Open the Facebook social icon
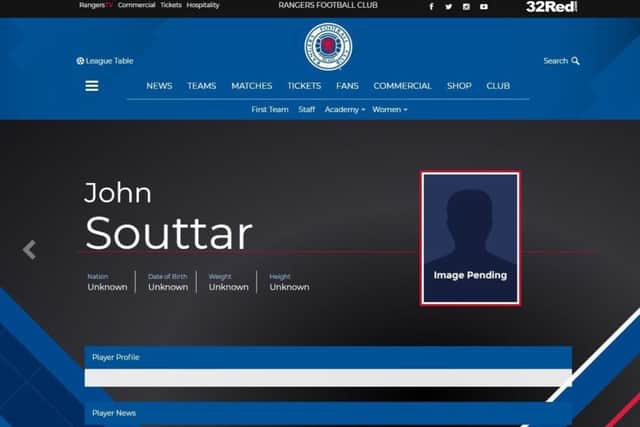The height and width of the screenshot is (427, 640). coord(431,7)
